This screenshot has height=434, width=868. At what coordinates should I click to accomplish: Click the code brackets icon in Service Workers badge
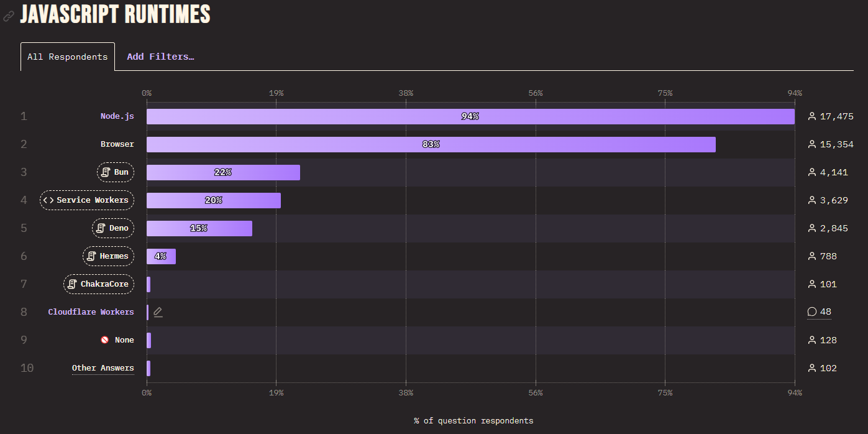tap(48, 200)
